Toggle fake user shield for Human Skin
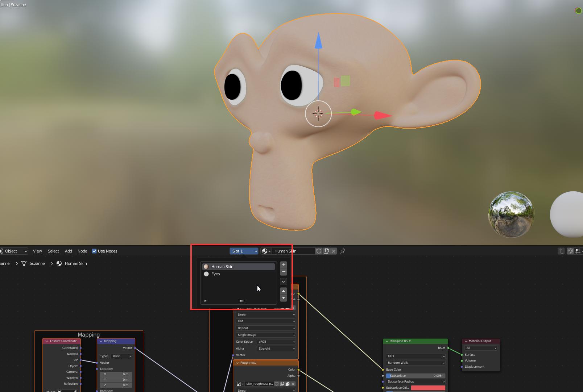583x392 pixels. click(x=319, y=251)
